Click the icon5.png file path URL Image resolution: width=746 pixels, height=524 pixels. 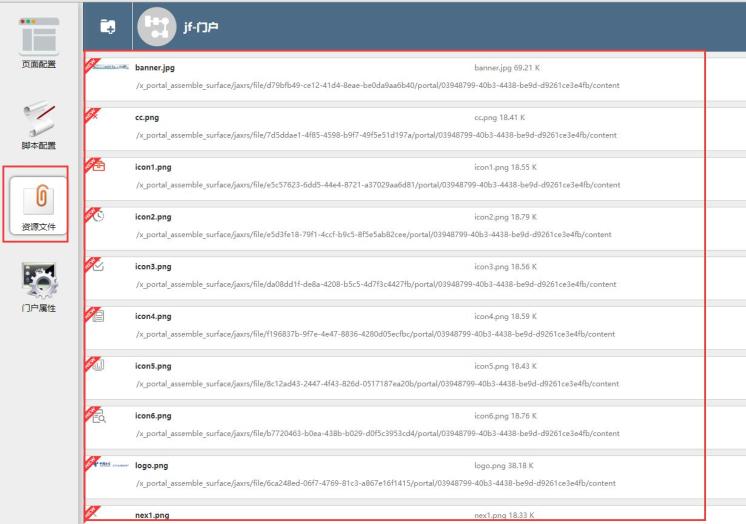(378, 384)
